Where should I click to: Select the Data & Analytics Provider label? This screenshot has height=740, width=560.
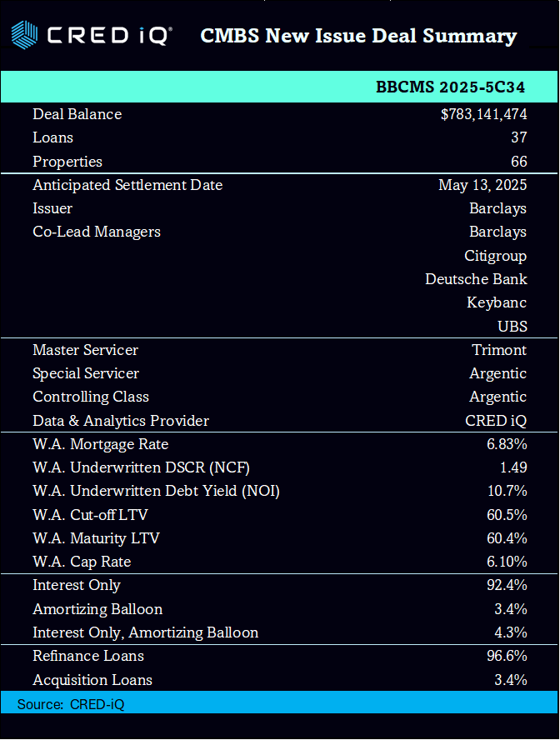[x=121, y=421]
